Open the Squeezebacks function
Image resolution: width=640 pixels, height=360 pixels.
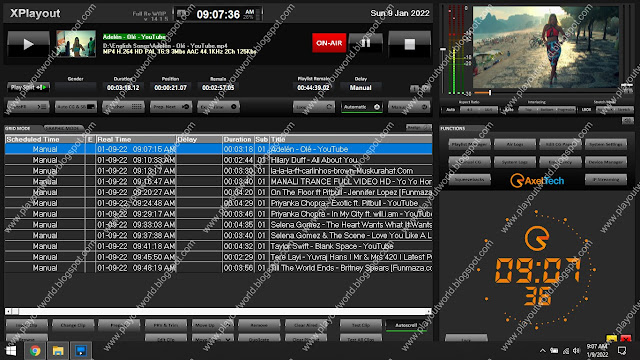469,180
